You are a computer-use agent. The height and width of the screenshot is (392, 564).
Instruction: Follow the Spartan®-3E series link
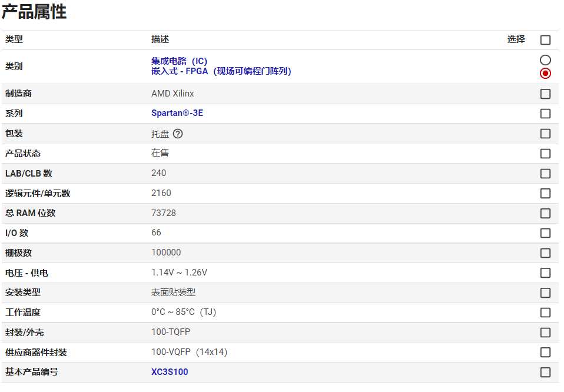[x=177, y=113]
